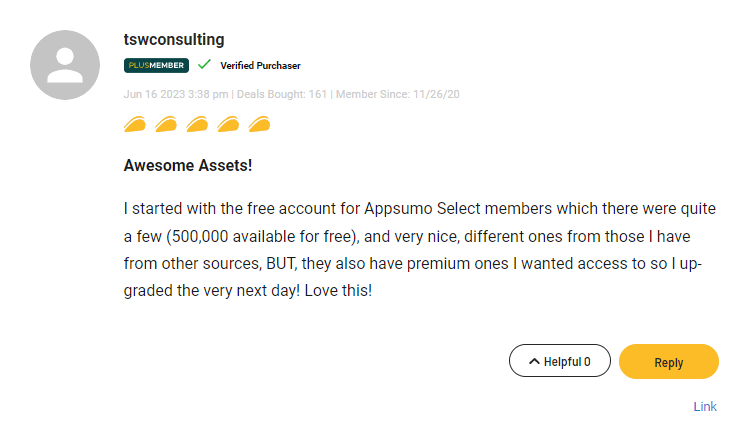The height and width of the screenshot is (436, 756).
Task: Click the PLUS MEMBER badge
Action: (156, 66)
